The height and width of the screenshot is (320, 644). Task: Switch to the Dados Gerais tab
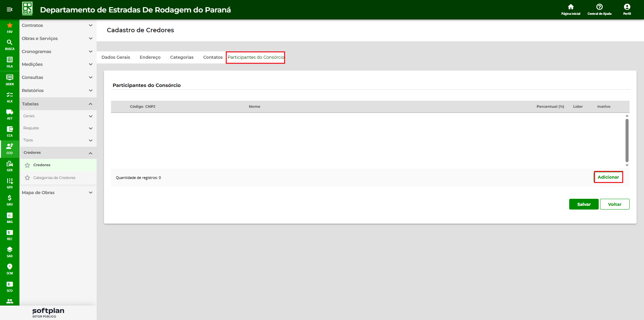[116, 57]
